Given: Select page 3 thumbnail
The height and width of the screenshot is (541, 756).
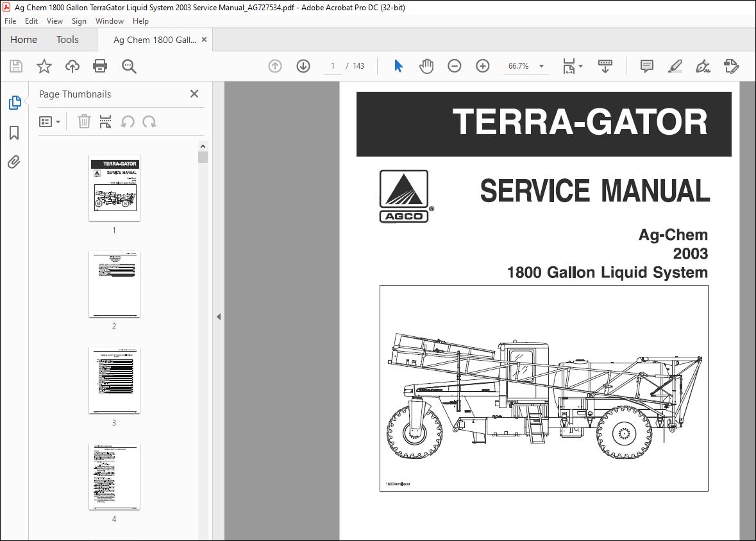Looking at the screenshot, I should point(114,381).
